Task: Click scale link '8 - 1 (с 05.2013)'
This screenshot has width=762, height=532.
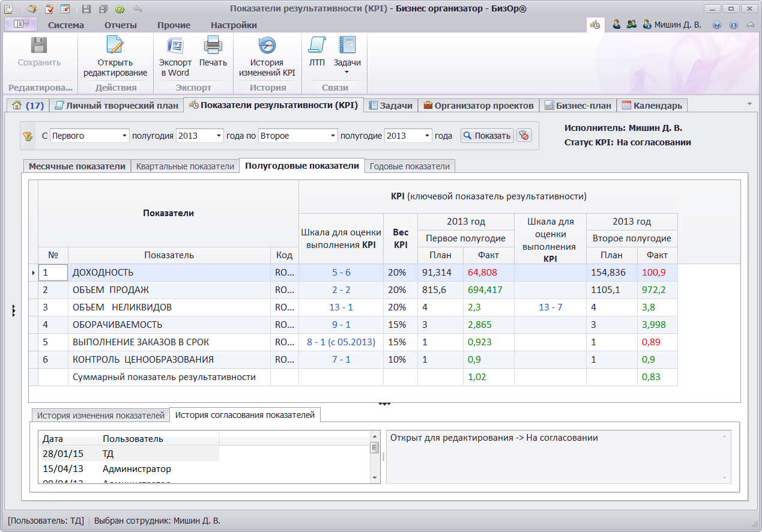Action: (x=340, y=342)
